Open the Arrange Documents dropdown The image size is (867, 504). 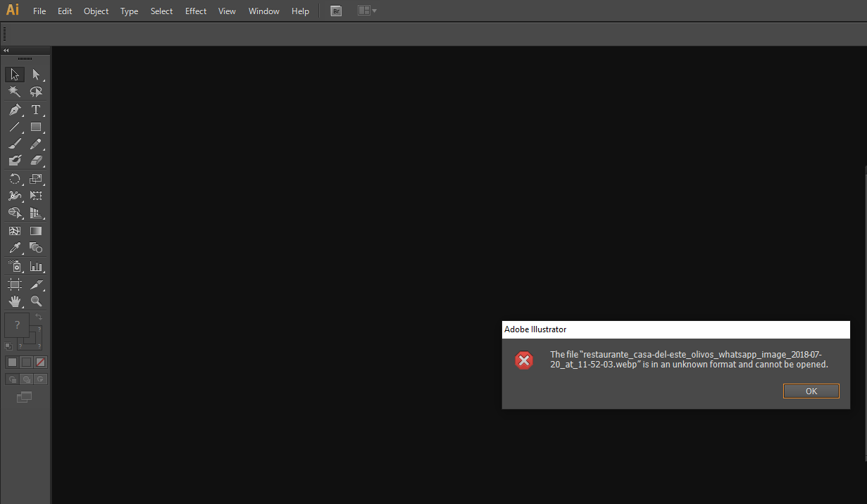[367, 11]
